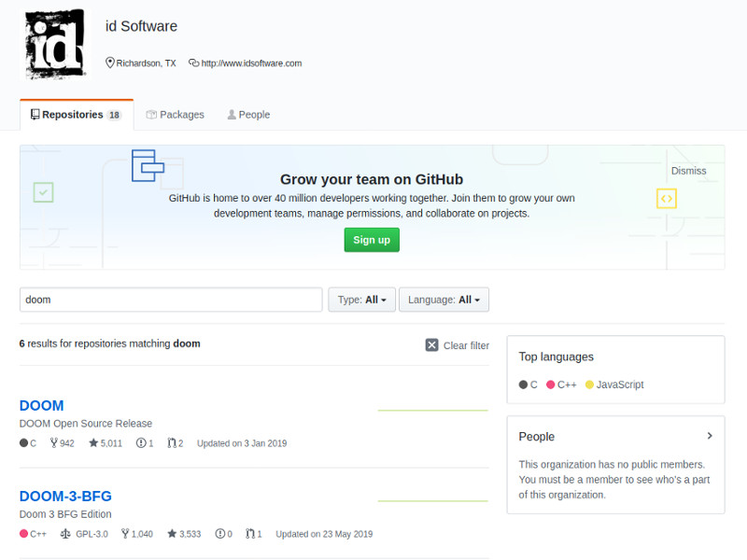Click the pull request icon for DOOM-3-BFG

click(x=250, y=534)
